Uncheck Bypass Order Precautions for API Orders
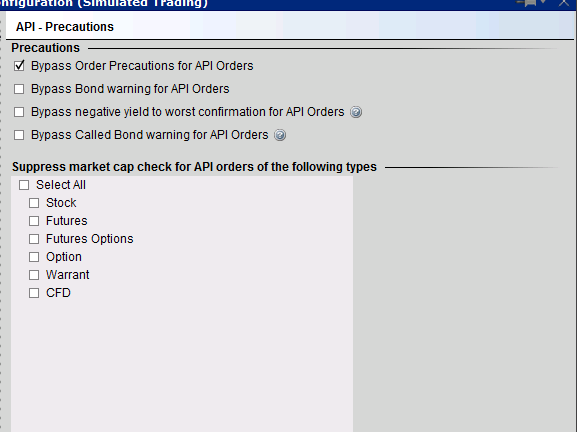Viewport: 577px width, 432px height. pos(19,66)
